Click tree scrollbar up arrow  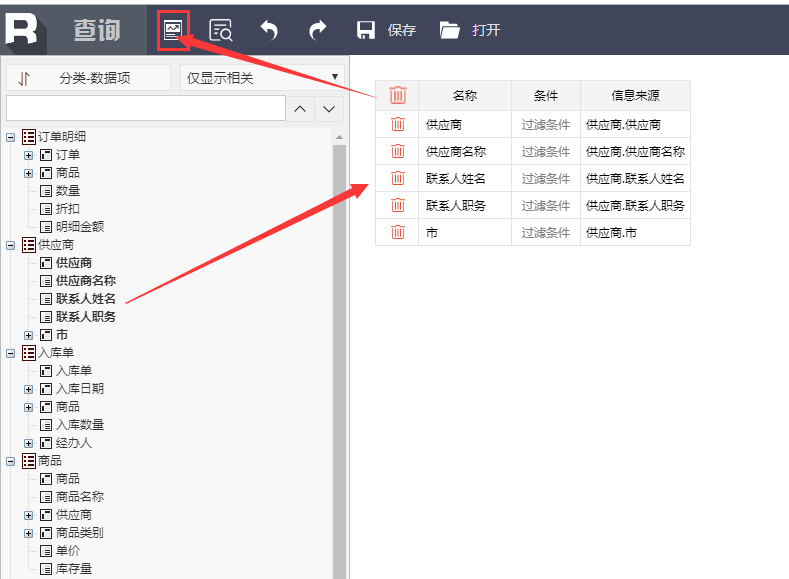click(340, 137)
